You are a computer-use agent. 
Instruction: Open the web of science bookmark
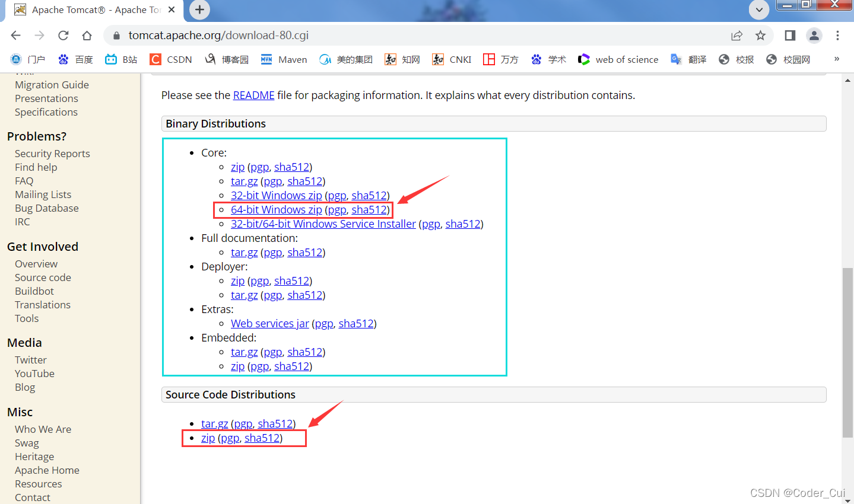click(618, 59)
